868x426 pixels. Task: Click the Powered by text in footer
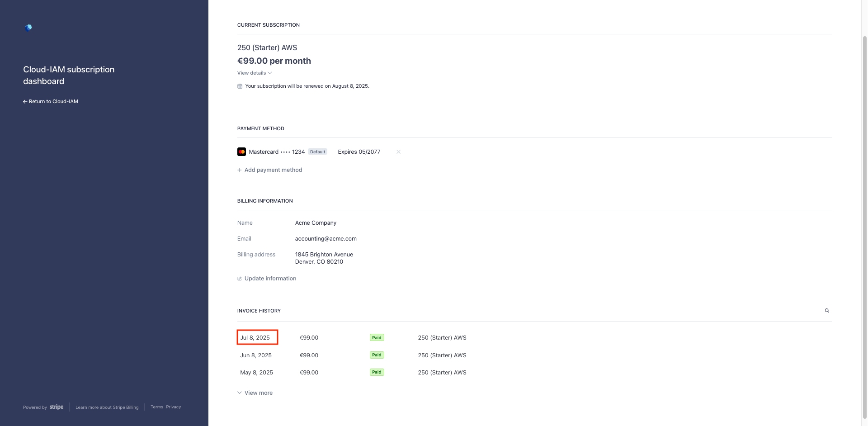pyautogui.click(x=35, y=407)
